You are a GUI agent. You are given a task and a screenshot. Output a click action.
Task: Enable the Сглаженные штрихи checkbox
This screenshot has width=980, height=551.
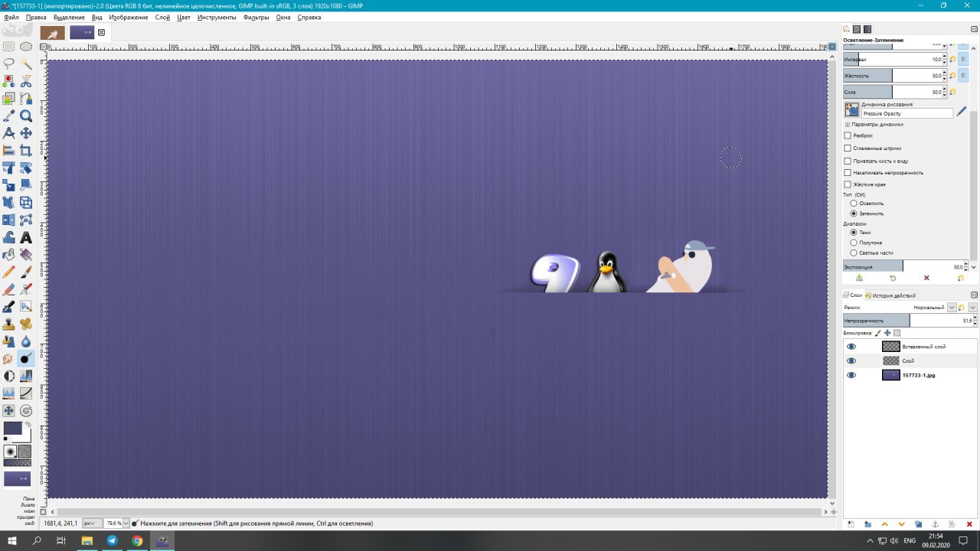848,148
